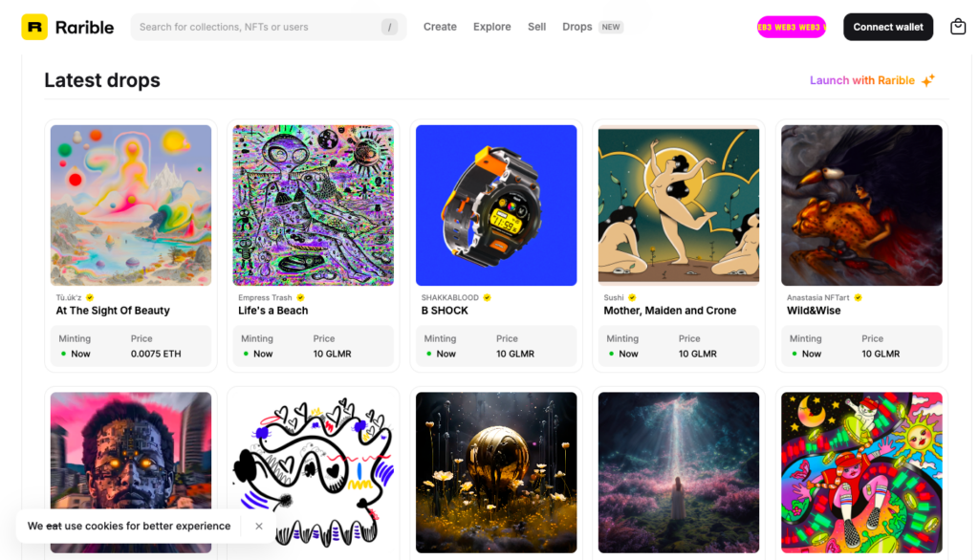Click verified badge next to SHAKKABLOOD
This screenshot has height=560, width=979.
point(487,298)
